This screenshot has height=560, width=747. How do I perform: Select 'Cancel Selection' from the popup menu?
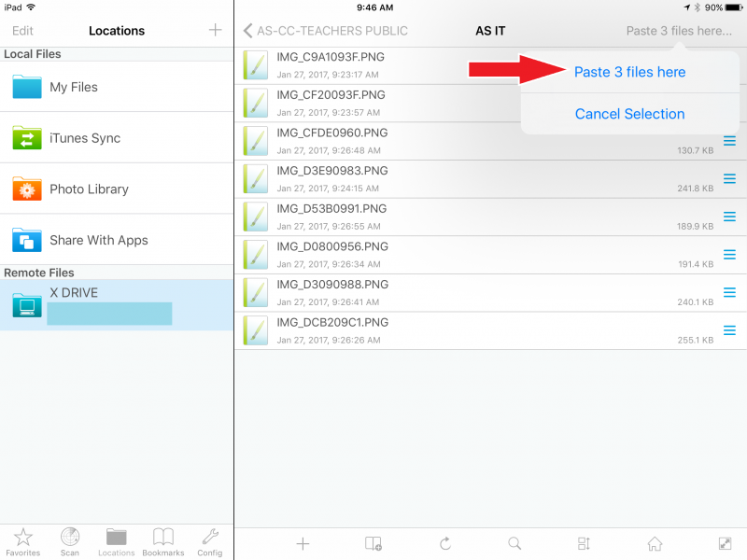tap(632, 112)
